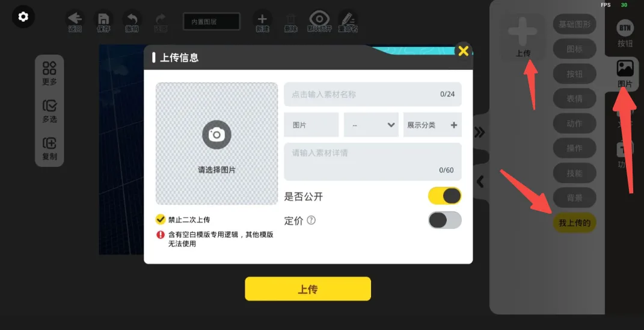Viewport: 644px width, 330px height.
Task: Expand side panel with double chevron arrow
Action: [479, 132]
